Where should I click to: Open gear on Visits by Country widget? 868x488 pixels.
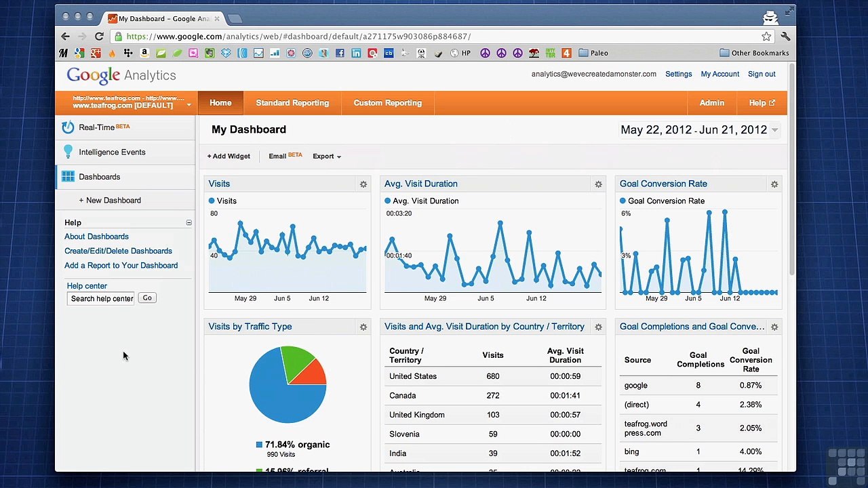pos(598,327)
